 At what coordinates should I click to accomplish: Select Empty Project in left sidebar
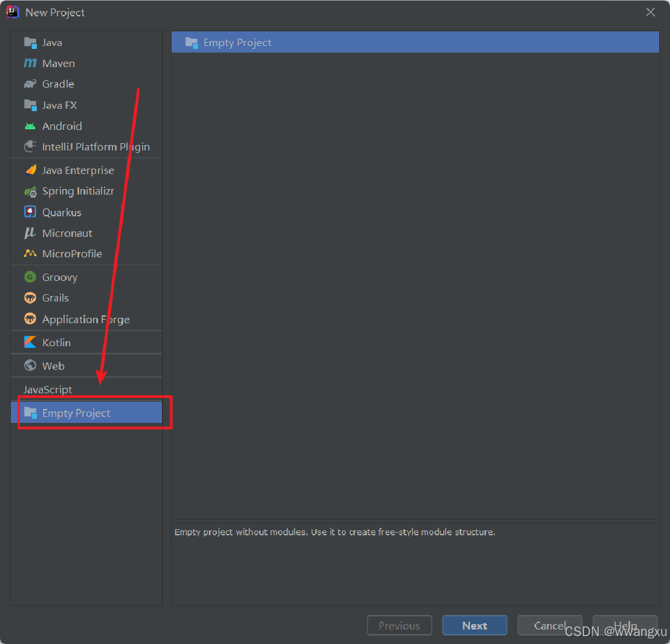point(87,413)
